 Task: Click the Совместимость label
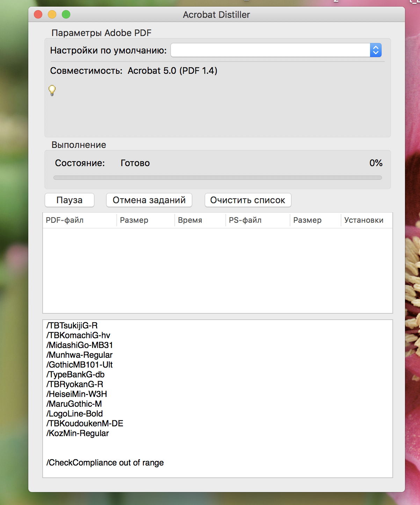point(86,71)
